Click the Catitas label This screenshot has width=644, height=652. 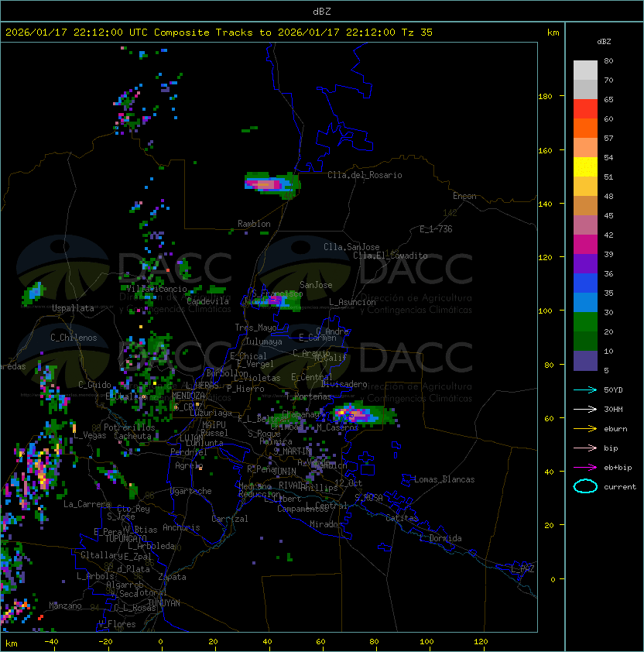402,518
